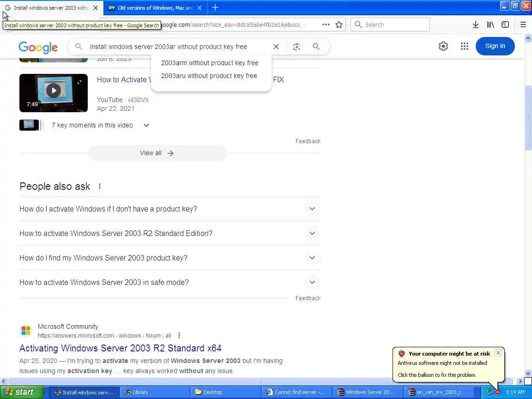The image size is (532, 399).
Task: Open People also ask options dots
Action: point(99,186)
